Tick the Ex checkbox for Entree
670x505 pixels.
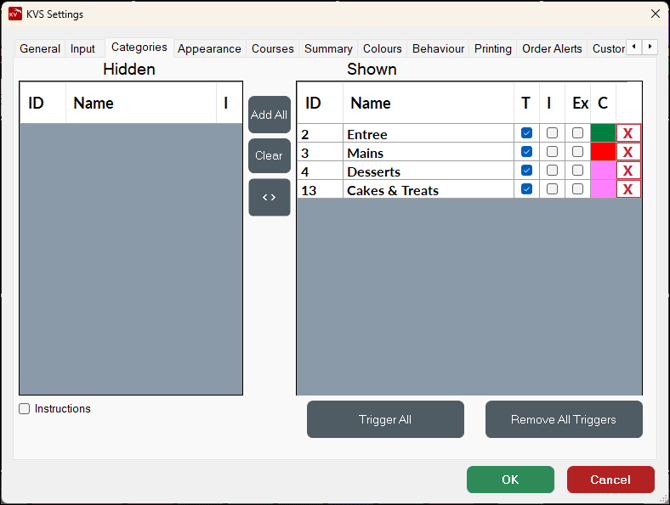[x=578, y=133]
